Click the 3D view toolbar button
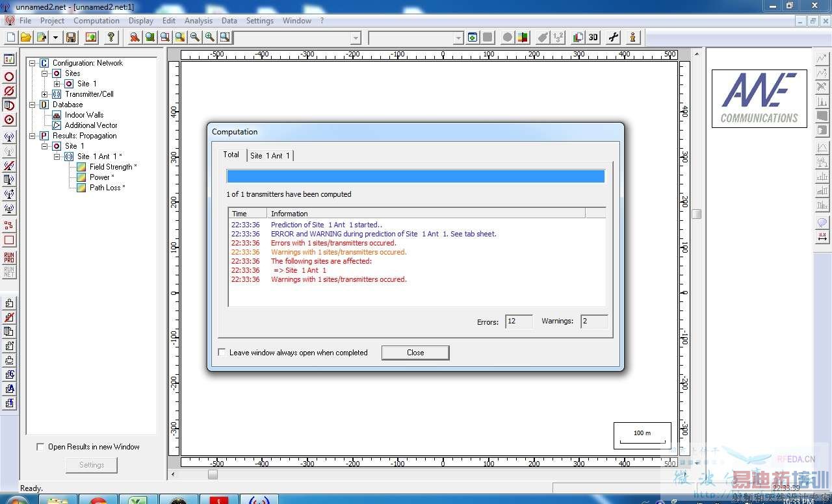Screen dimensions: 832x504 click(593, 38)
